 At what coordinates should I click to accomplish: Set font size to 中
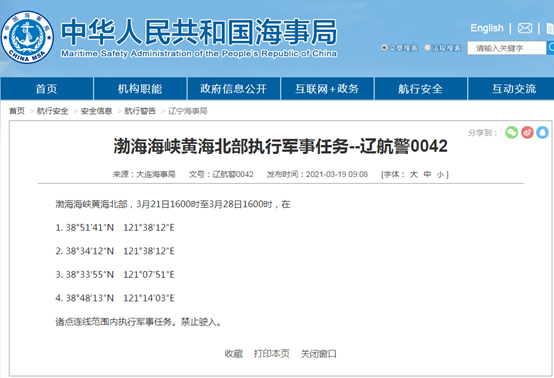click(427, 174)
